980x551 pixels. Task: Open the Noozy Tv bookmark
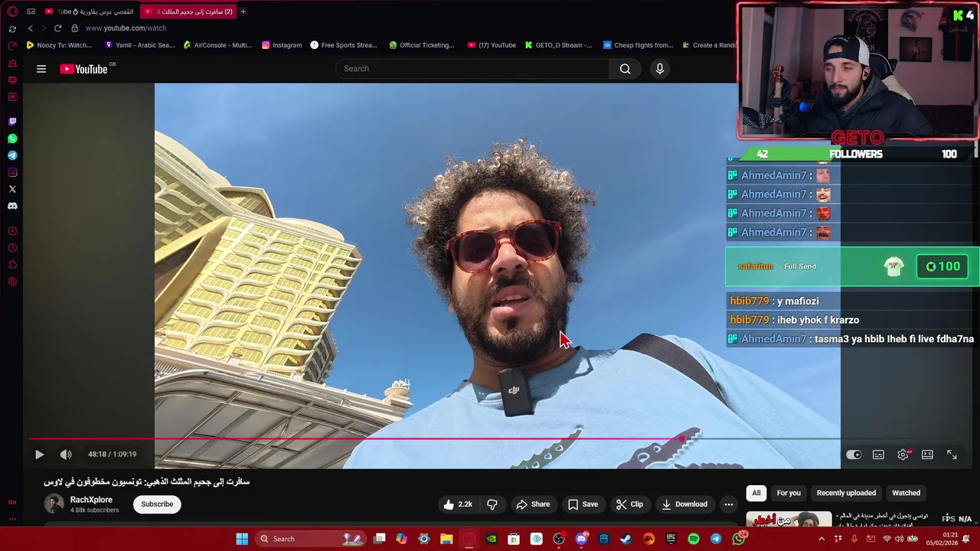pyautogui.click(x=59, y=45)
